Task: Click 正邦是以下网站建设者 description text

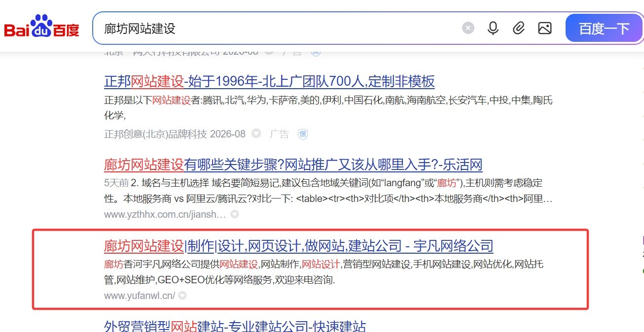Action: (328, 108)
